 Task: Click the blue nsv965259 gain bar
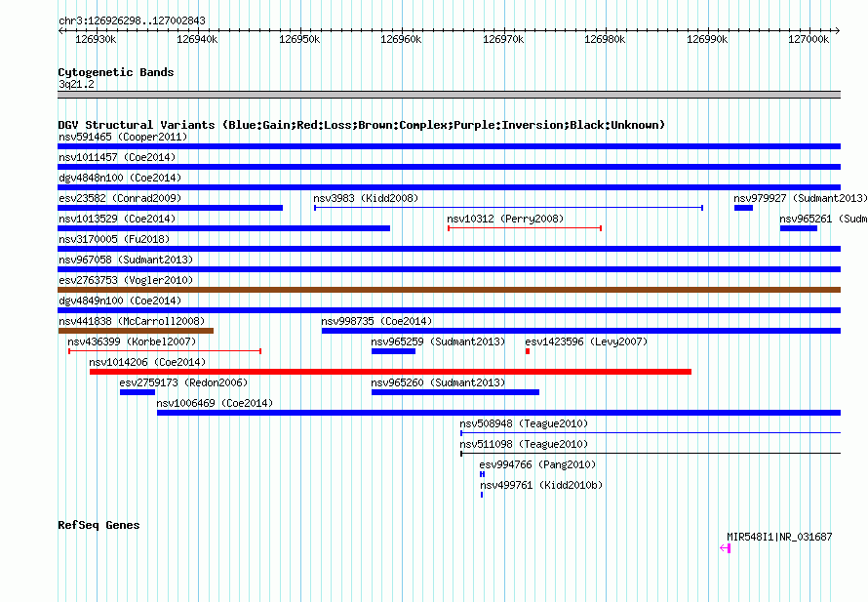coord(394,351)
